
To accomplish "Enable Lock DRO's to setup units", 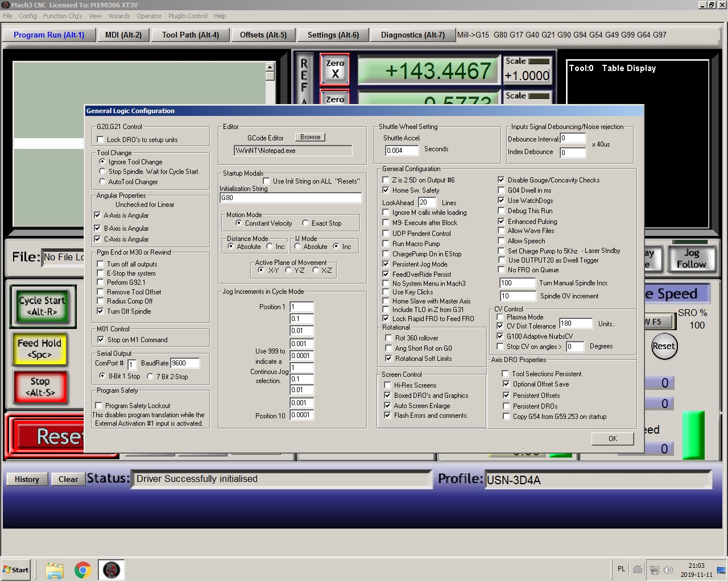I will point(101,140).
